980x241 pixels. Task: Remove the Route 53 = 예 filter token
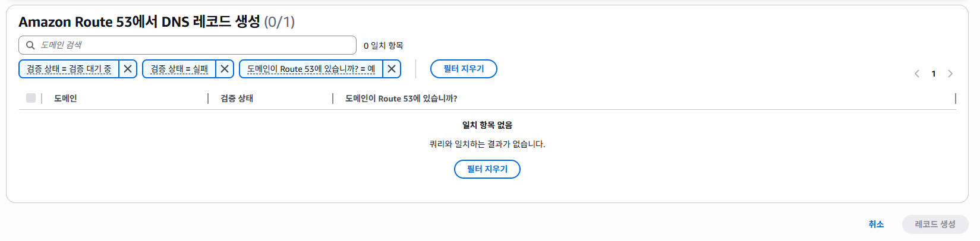tap(392, 69)
